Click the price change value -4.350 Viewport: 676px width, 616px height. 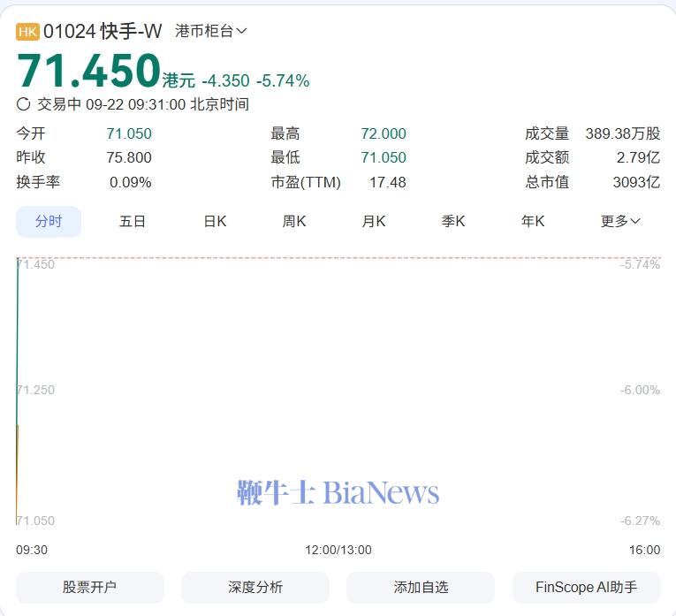point(226,80)
